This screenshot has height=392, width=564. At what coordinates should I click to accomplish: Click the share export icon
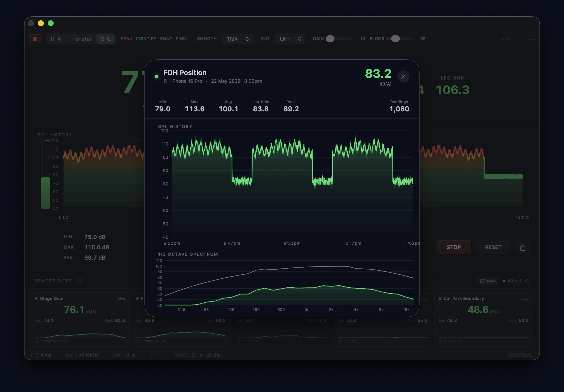pyautogui.click(x=523, y=247)
